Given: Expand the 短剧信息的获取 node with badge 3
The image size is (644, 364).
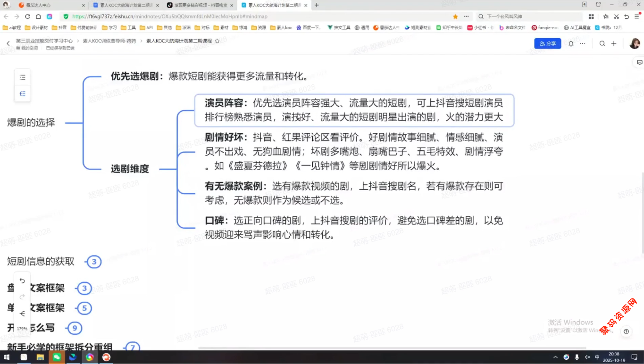Looking at the screenshot, I should 94,262.
